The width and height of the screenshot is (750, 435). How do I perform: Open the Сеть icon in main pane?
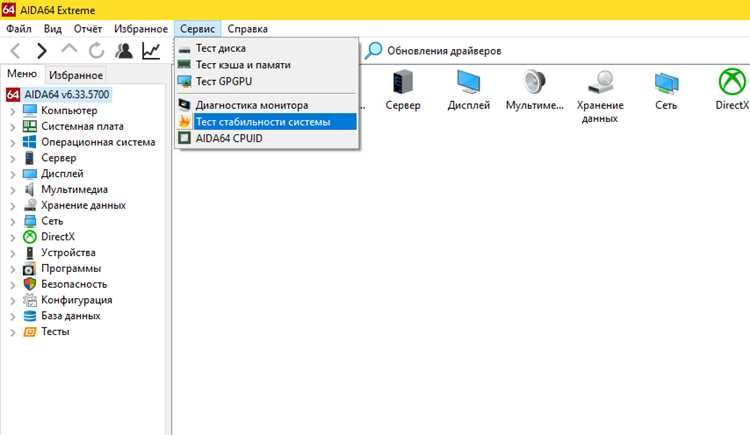tap(666, 82)
